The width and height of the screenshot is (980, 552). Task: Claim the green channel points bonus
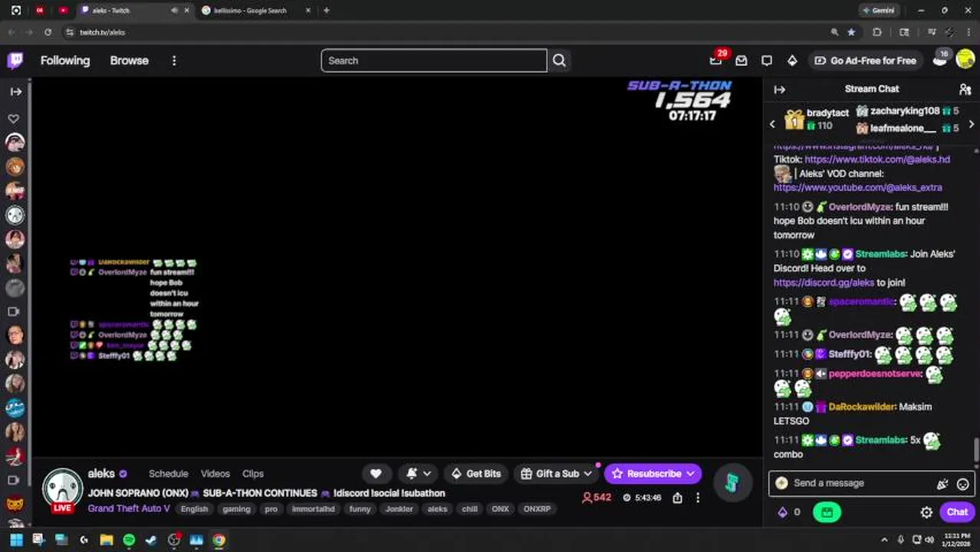pyautogui.click(x=827, y=512)
